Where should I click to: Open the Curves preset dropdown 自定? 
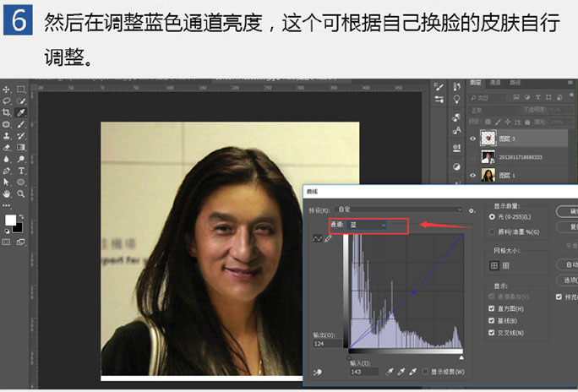pyautogui.click(x=399, y=210)
